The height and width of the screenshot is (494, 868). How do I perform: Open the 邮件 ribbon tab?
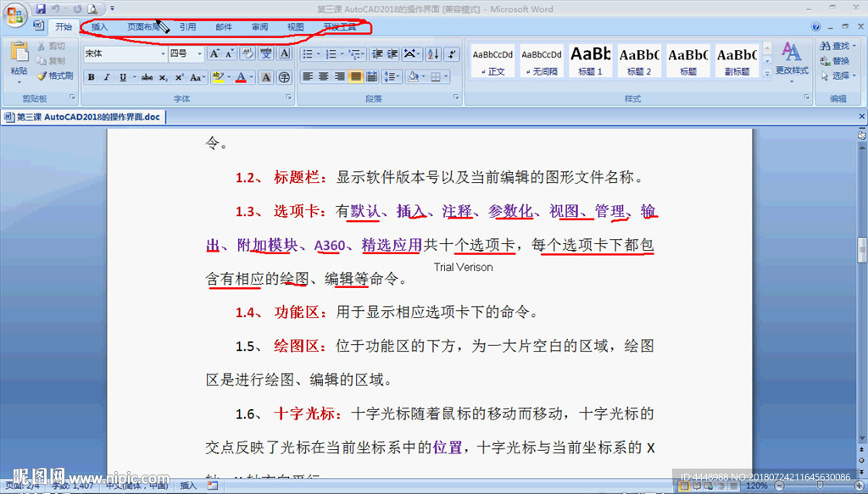pos(224,26)
